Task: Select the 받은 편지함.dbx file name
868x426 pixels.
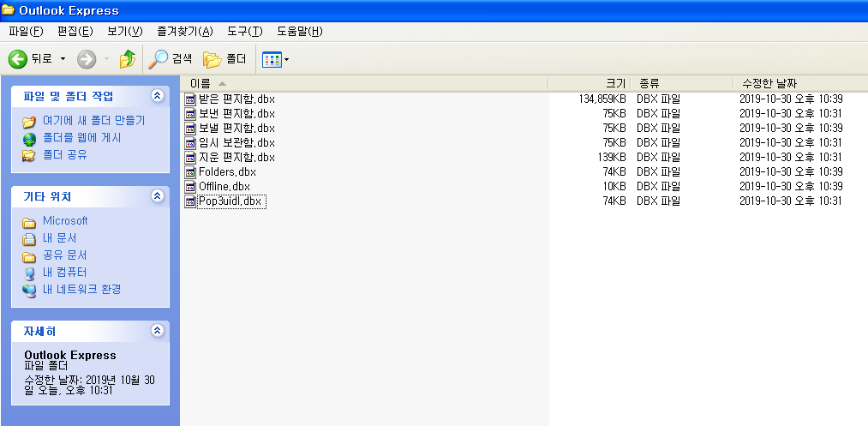Action: tap(236, 99)
